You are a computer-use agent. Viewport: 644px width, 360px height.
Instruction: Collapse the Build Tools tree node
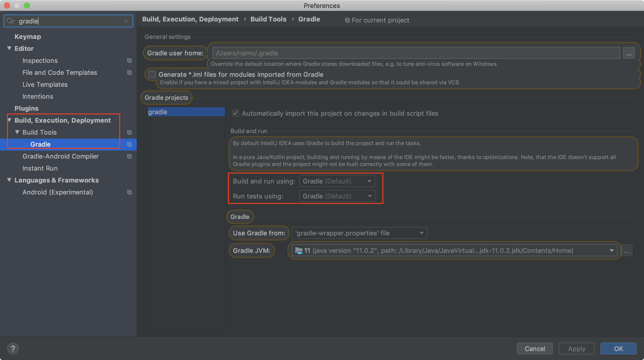click(17, 132)
